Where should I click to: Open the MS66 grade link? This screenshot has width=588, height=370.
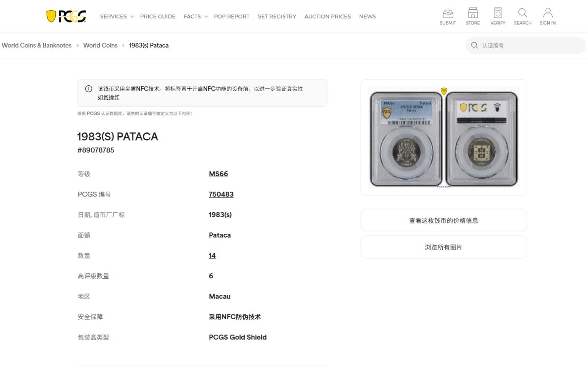click(x=218, y=174)
